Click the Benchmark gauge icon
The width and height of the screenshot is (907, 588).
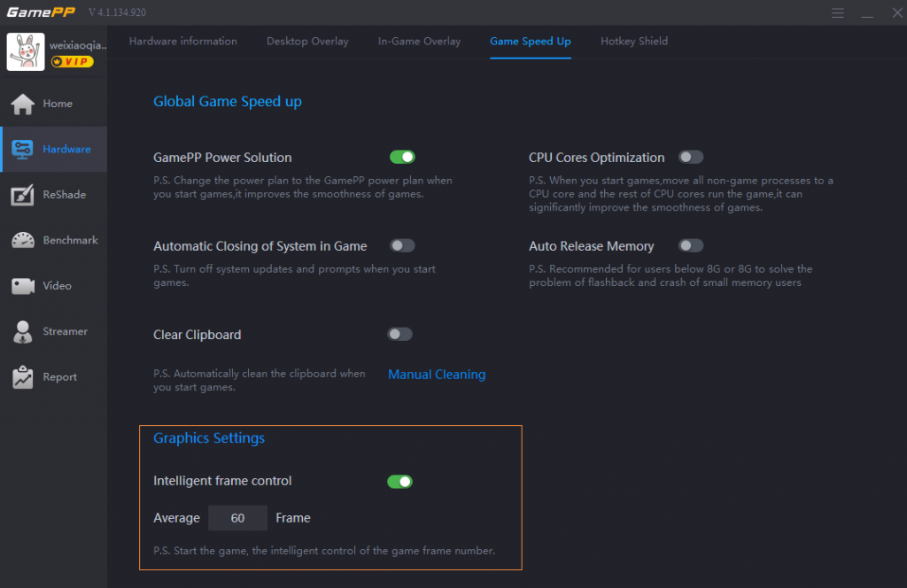pos(22,240)
